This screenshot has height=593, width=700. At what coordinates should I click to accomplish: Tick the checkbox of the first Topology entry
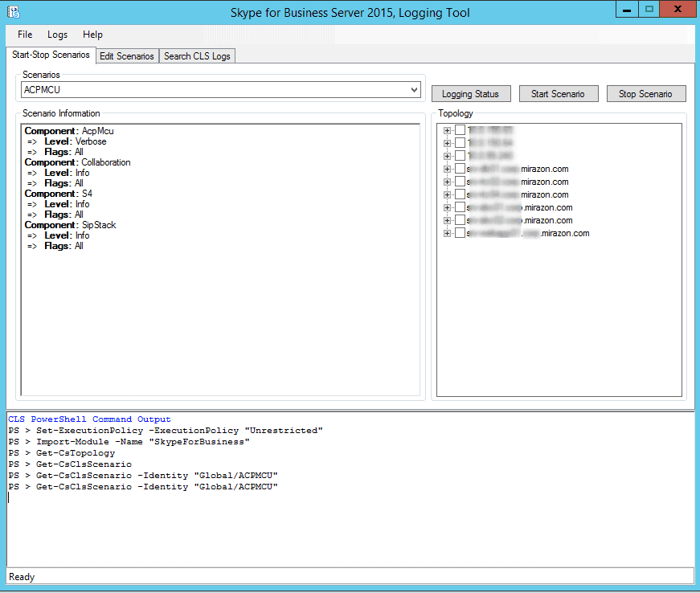coord(460,130)
